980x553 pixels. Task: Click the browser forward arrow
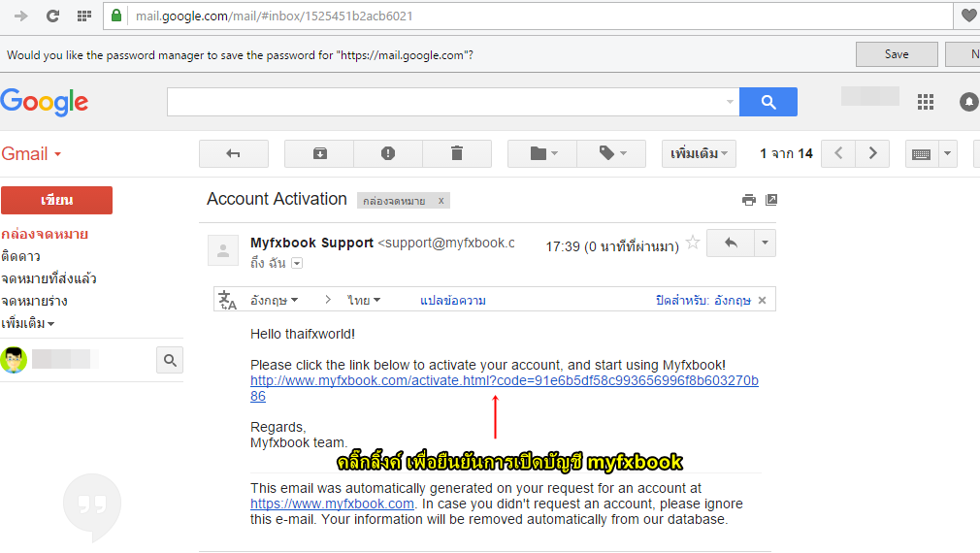click(20, 16)
